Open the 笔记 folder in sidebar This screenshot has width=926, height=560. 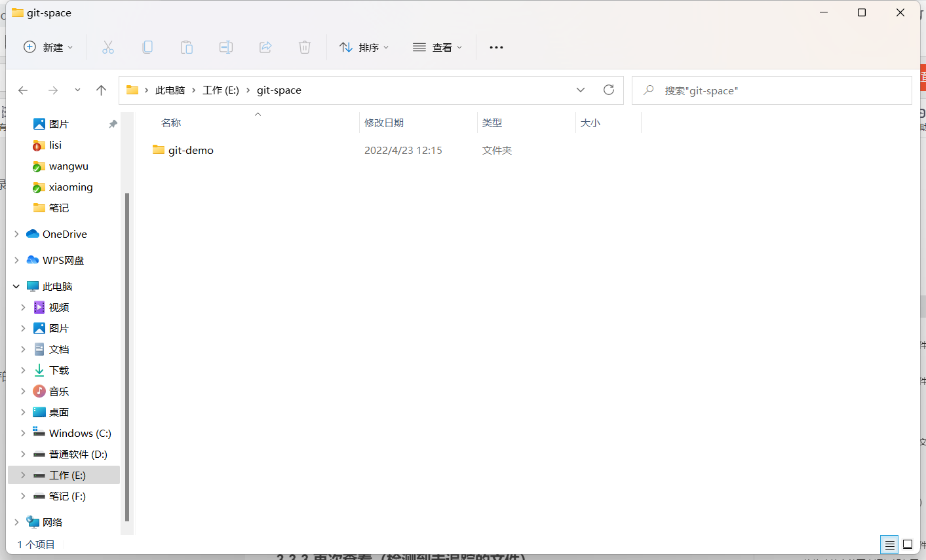(x=58, y=208)
